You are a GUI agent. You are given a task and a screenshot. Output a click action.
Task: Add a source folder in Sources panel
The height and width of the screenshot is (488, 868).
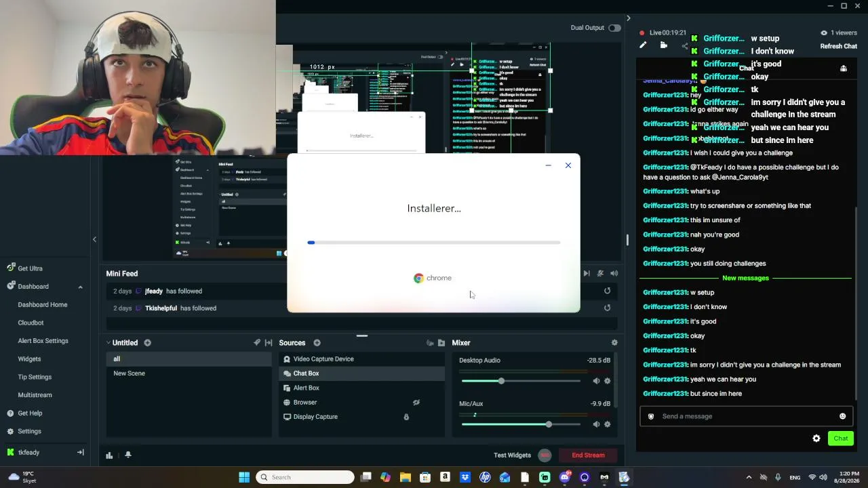click(x=441, y=343)
